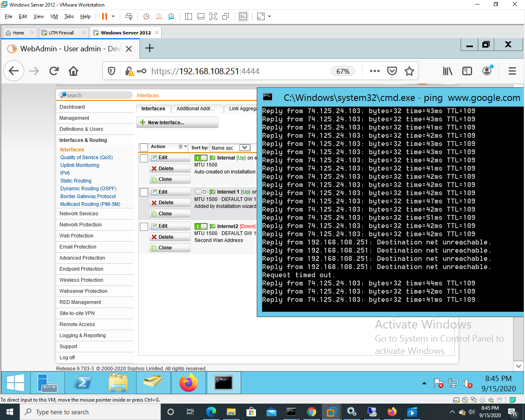Open VMware console view icon
This screenshot has width=525, height=420.
coord(243,16)
